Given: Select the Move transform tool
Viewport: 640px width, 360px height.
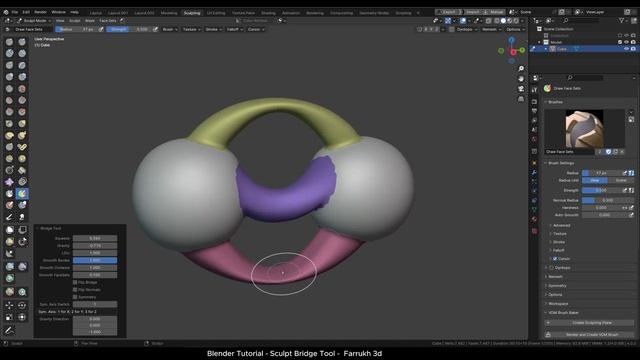Looking at the screenshot, I should point(9,305).
